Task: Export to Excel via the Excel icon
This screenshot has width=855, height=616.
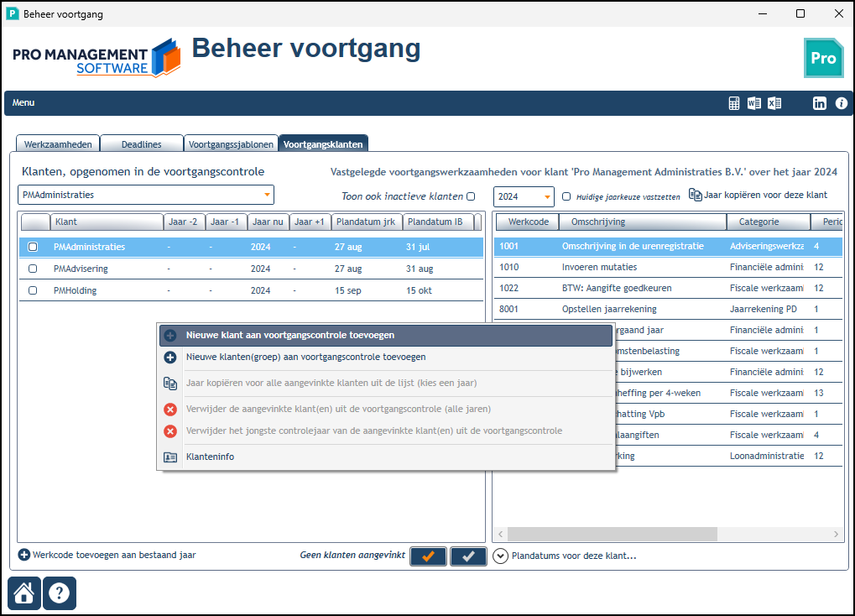Action: point(774,103)
